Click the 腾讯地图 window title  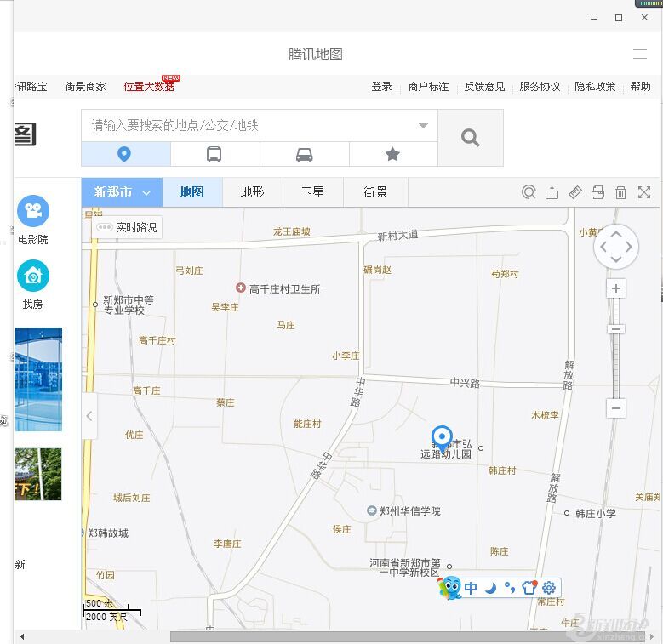(x=316, y=54)
